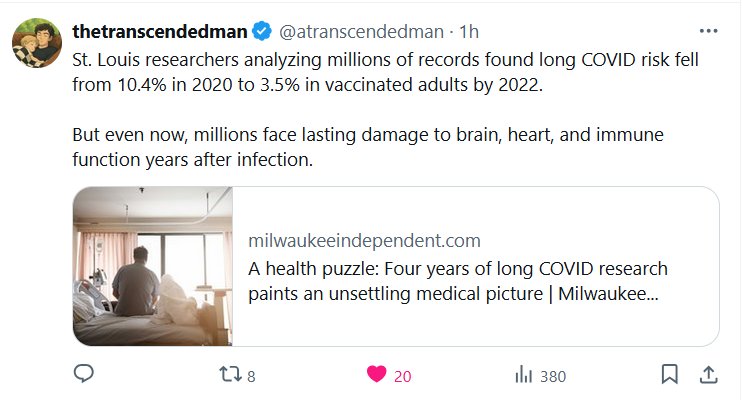View post analytics bar chart icon
The height and width of the screenshot is (400, 742).
(522, 376)
